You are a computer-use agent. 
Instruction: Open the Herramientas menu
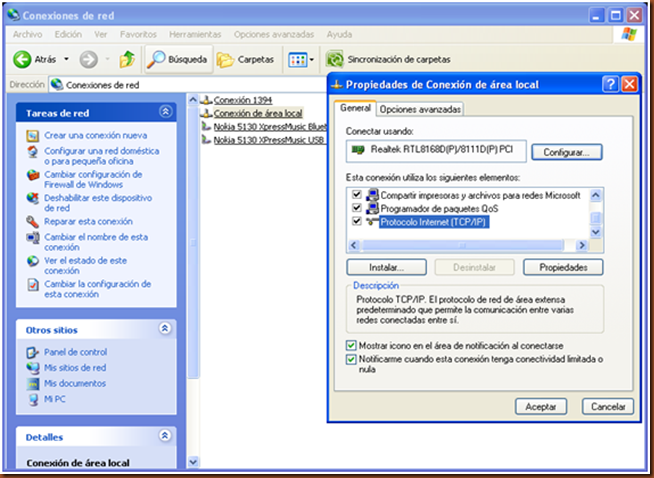tap(195, 34)
